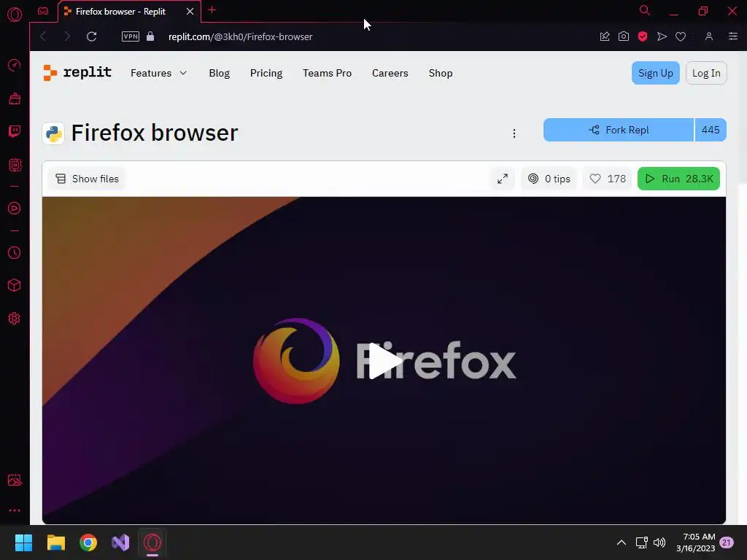The image size is (747, 560).
Task: Click the send/flow arrow icon in toolbar
Action: point(662,36)
